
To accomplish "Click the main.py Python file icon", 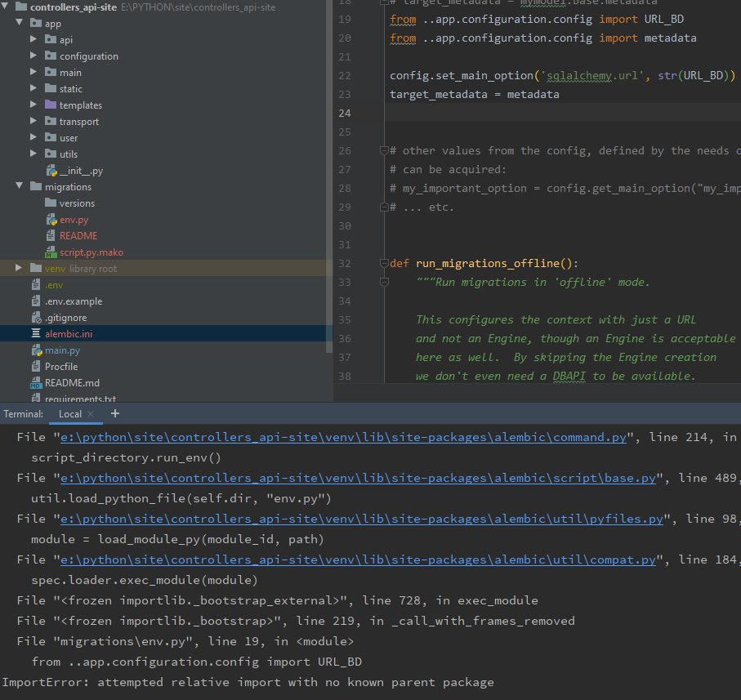I will pyautogui.click(x=37, y=350).
